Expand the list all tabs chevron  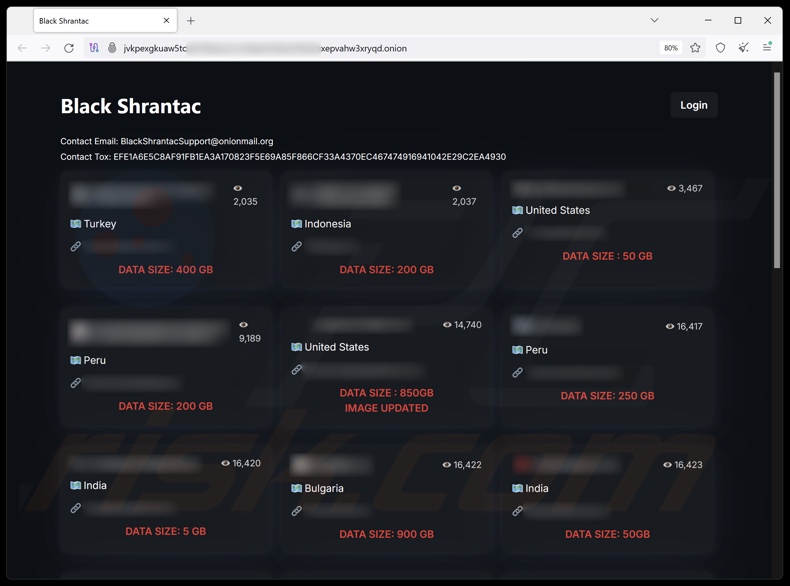(x=654, y=20)
